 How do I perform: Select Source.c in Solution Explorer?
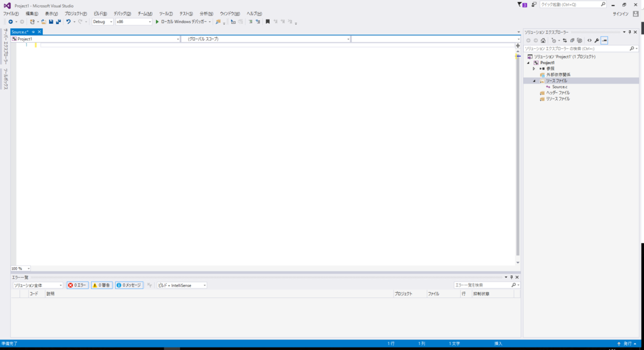coord(560,87)
